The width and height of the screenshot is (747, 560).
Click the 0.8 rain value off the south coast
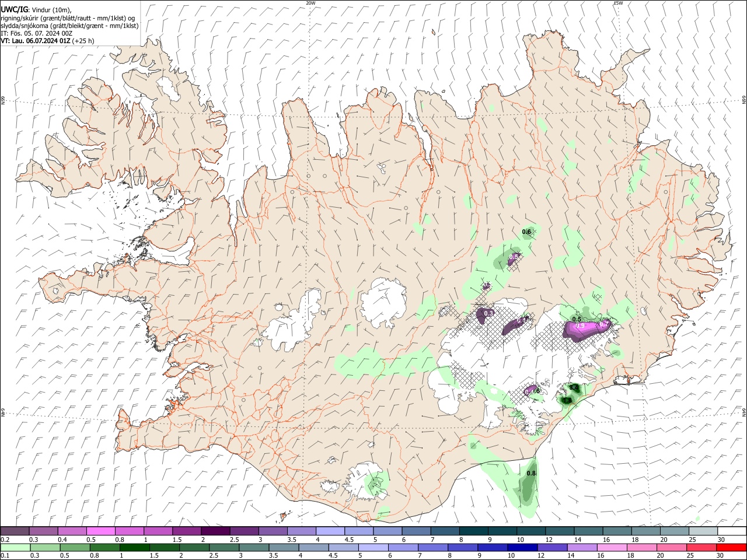[531, 473]
